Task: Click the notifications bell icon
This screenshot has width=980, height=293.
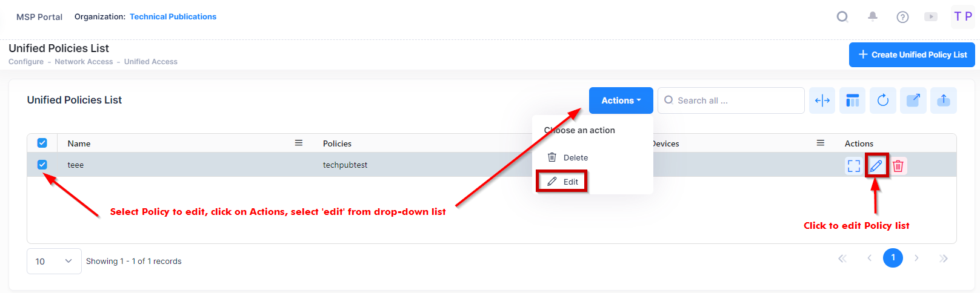Action: click(872, 16)
